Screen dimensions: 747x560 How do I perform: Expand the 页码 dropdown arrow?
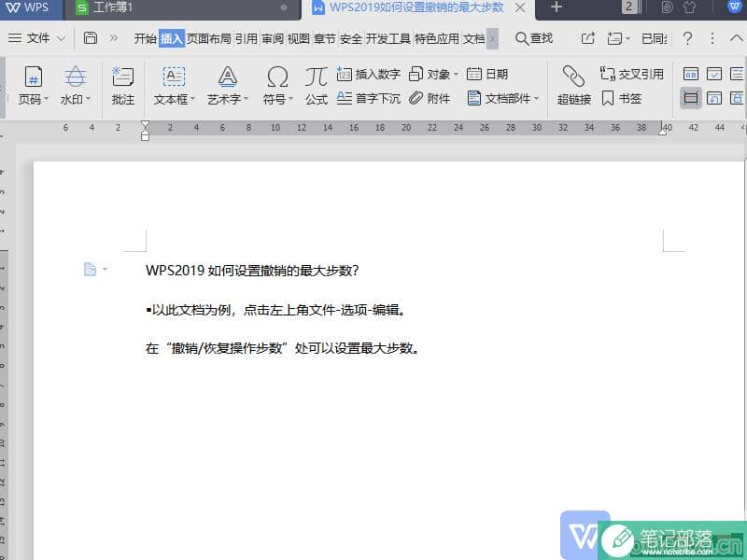[x=46, y=100]
